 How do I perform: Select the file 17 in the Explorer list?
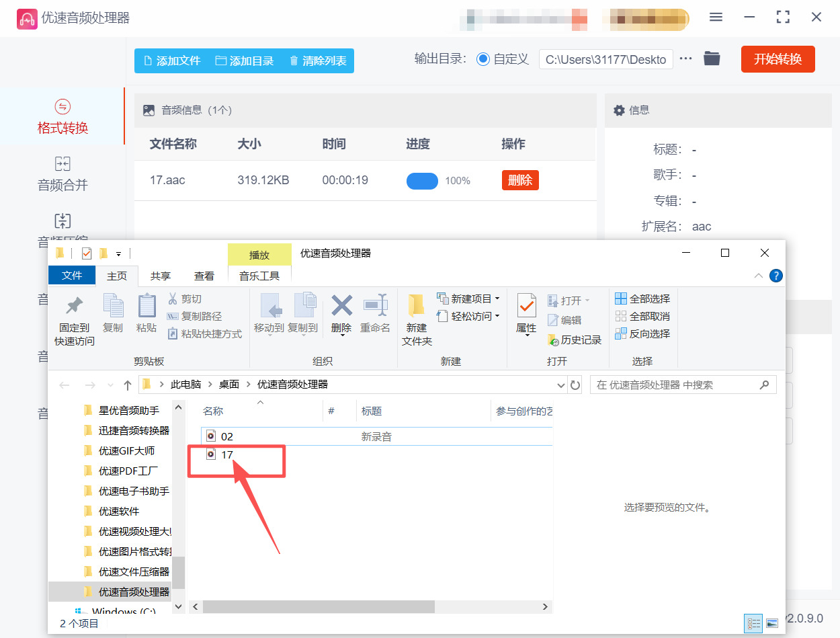[x=228, y=454]
